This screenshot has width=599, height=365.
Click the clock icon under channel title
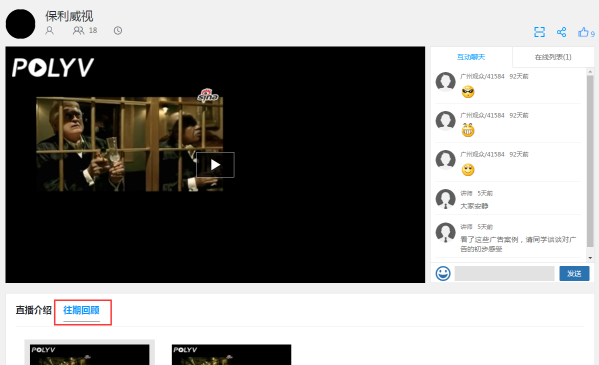coord(118,31)
